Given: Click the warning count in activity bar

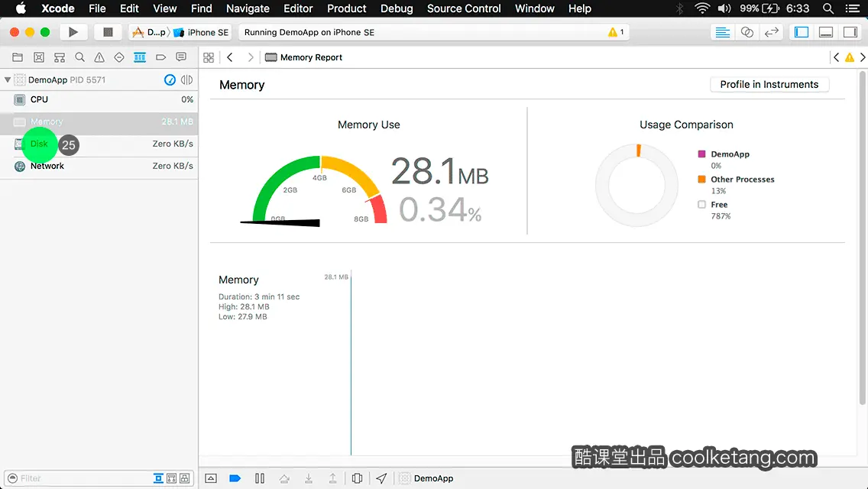Looking at the screenshot, I should point(616,32).
